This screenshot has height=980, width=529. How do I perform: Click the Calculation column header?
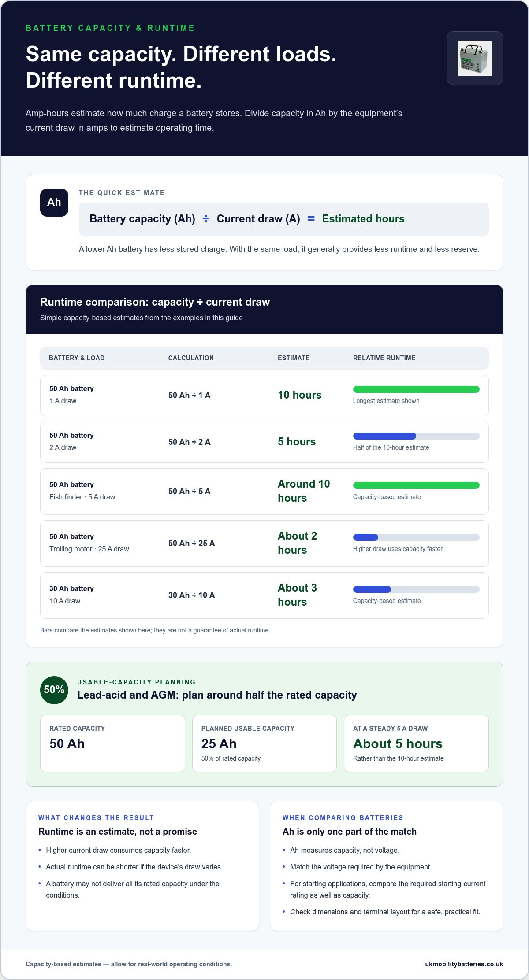coord(191,358)
